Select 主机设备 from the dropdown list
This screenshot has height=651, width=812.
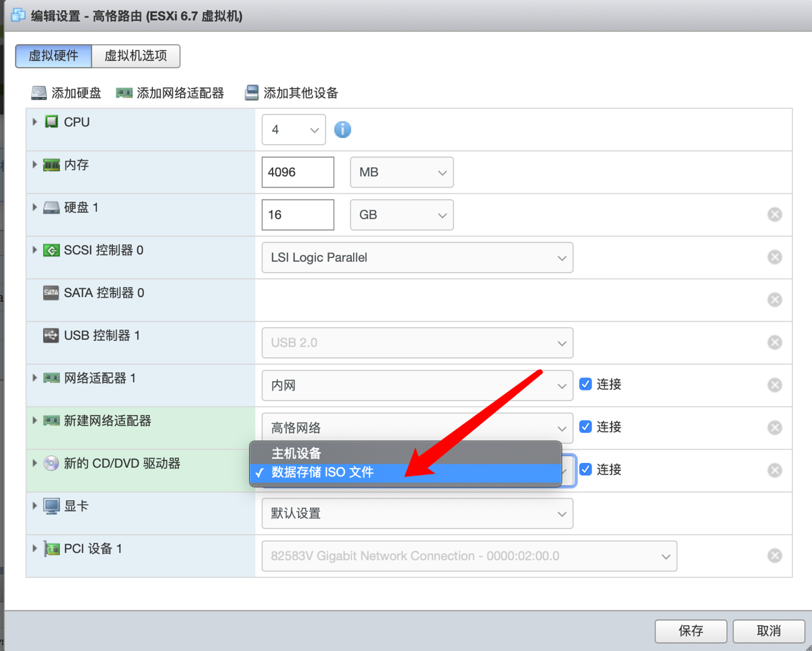[405, 453]
